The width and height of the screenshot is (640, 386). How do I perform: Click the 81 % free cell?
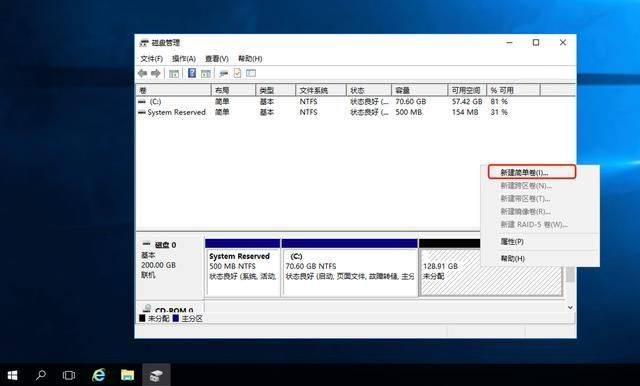coord(499,102)
